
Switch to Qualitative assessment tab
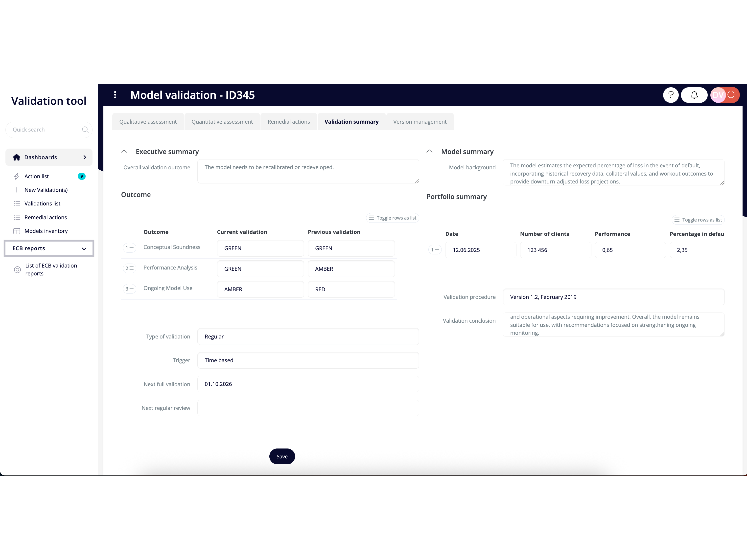tap(148, 122)
